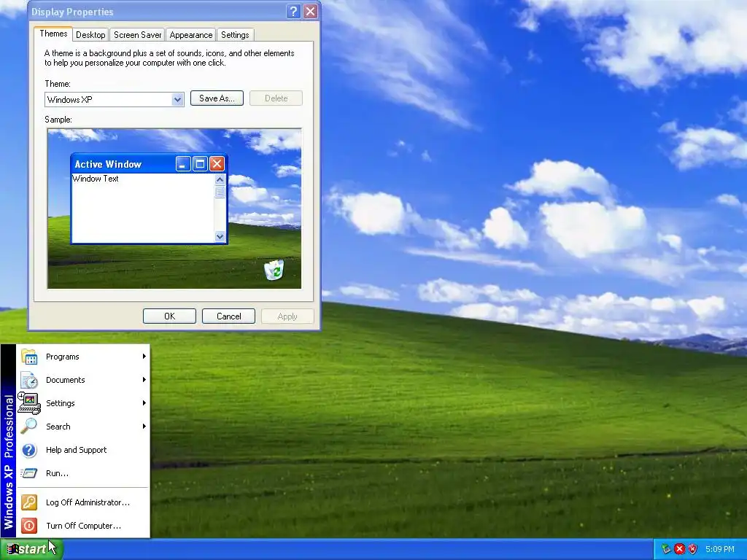
Task: Click the Safely Remove Hardware tray icon
Action: tap(666, 549)
